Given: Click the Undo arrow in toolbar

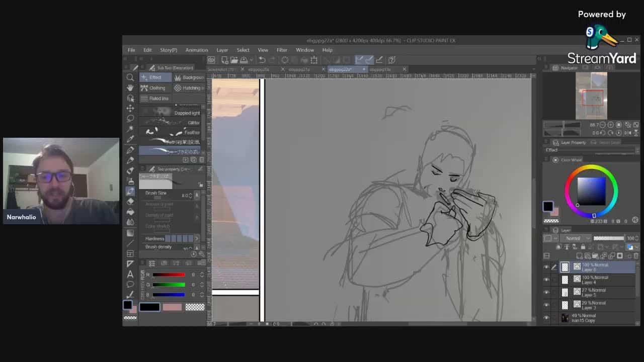Looking at the screenshot, I should coord(262,60).
